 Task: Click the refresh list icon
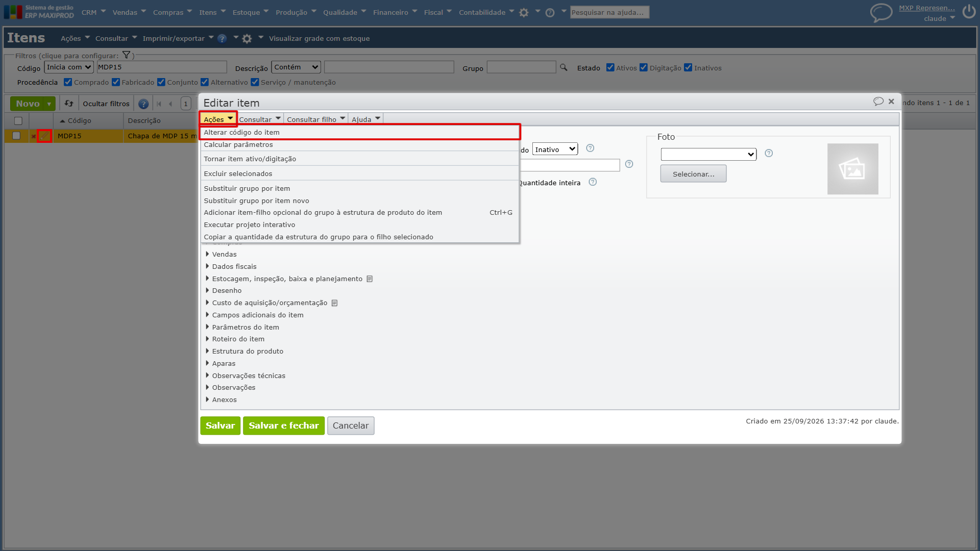click(x=69, y=104)
